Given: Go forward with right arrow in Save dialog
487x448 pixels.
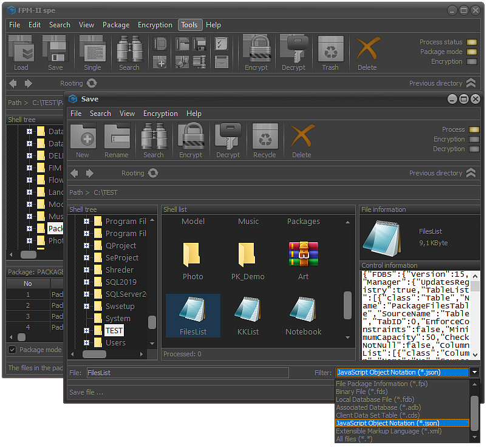Looking at the screenshot, I should tap(90, 173).
